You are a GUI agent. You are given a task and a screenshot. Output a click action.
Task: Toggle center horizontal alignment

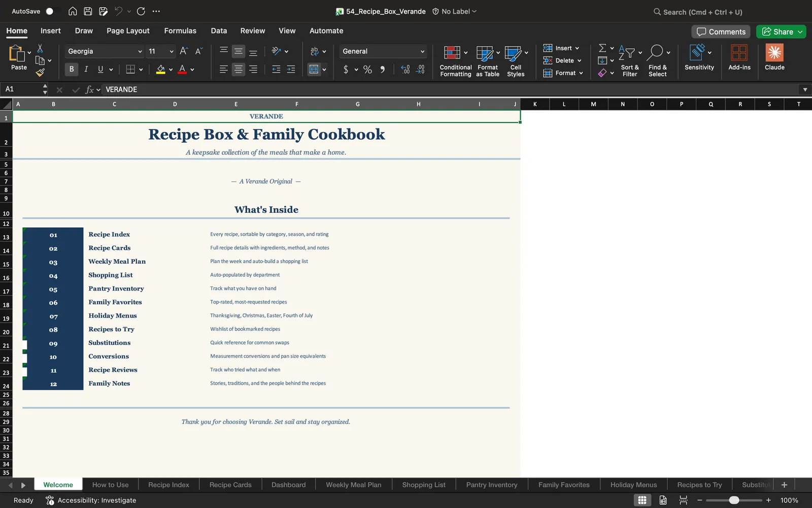238,69
